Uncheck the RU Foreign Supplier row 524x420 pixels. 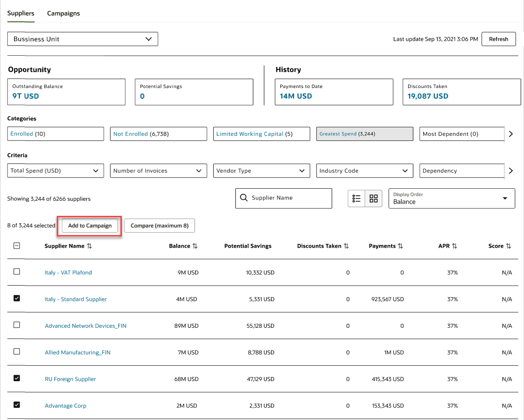pos(17,378)
